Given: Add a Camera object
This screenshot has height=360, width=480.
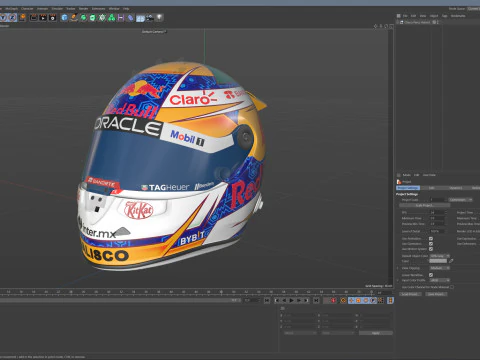Looking at the screenshot, I should (150, 17).
